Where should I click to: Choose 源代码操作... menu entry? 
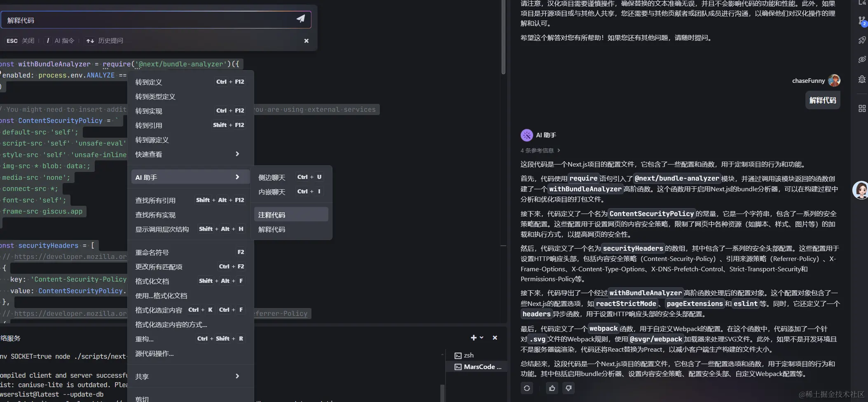click(190, 353)
